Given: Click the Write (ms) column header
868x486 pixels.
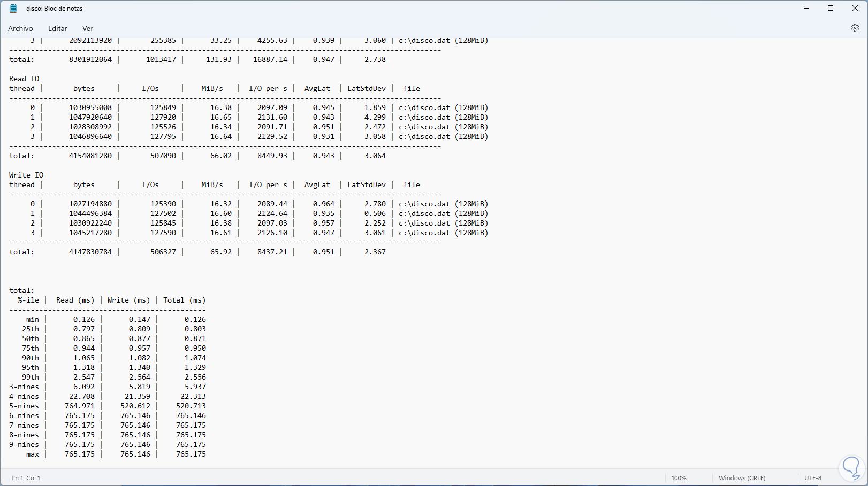Looking at the screenshot, I should click(x=129, y=300).
